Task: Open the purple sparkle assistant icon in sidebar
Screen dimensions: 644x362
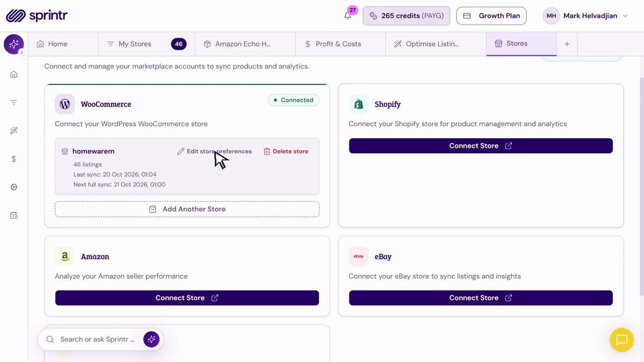Action: coord(14,44)
